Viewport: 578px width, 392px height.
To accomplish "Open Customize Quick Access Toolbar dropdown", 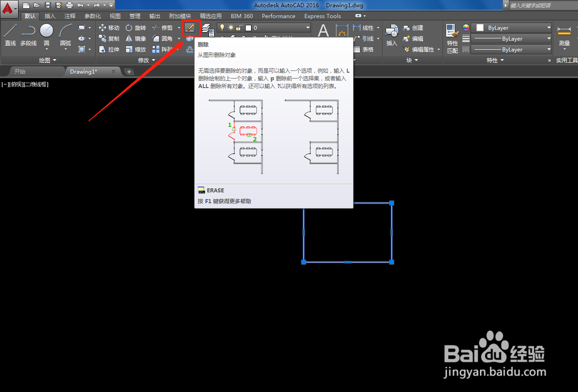I will [111, 5].
